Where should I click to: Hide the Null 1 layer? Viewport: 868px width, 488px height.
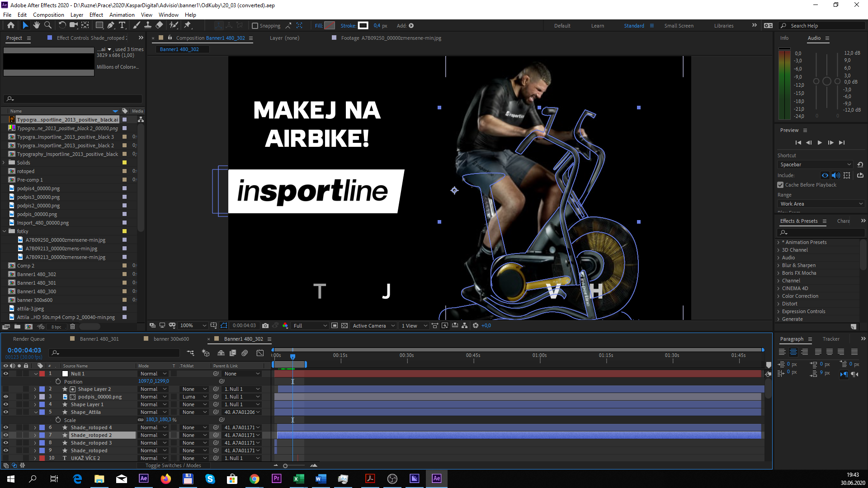pos(6,374)
